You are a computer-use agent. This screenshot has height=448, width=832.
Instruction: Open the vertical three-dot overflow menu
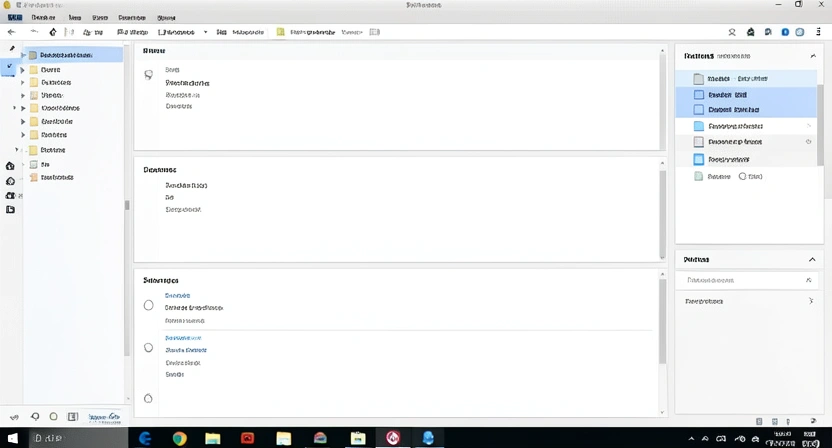(x=818, y=32)
